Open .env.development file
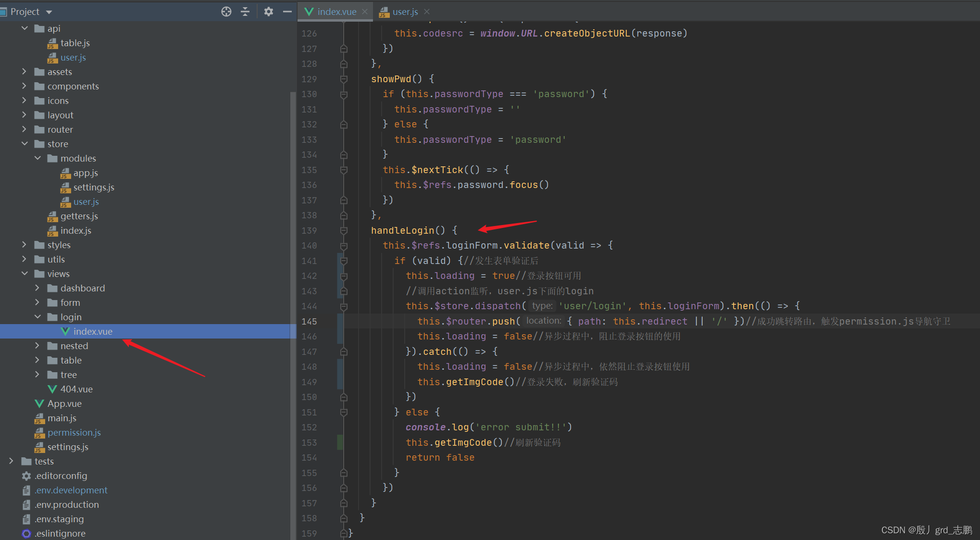This screenshot has width=980, height=540. click(x=71, y=490)
